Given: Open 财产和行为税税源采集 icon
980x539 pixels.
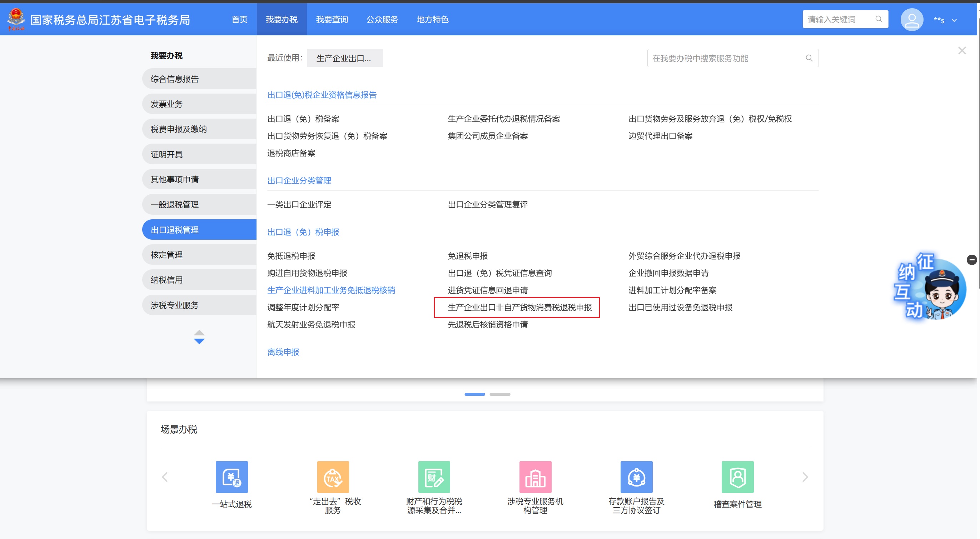Looking at the screenshot, I should pyautogui.click(x=434, y=476).
